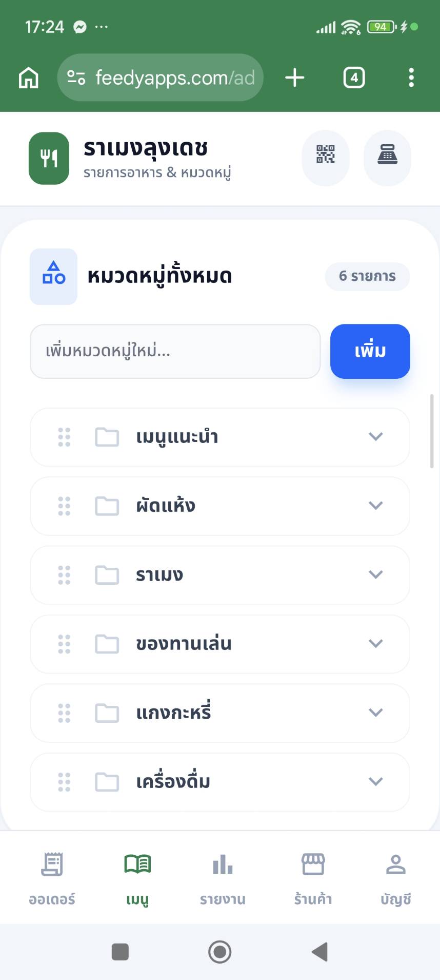440x980 pixels.
Task: Expand the ของทานเล่น category
Action: point(375,644)
